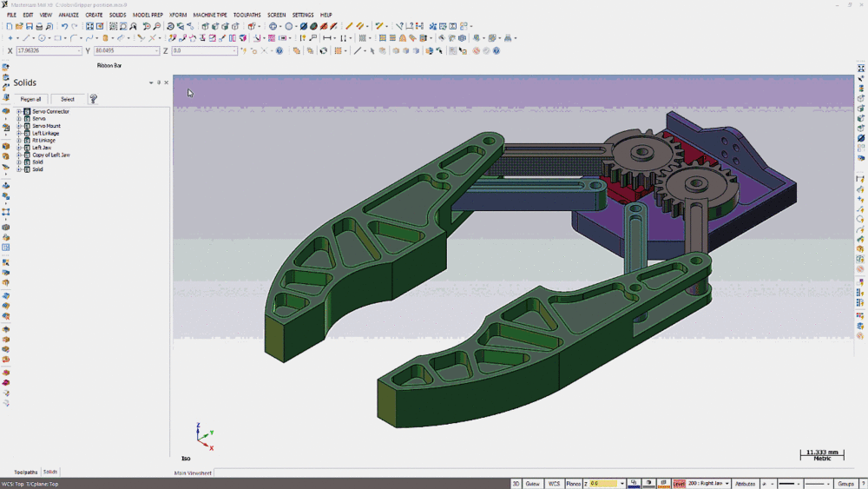The width and height of the screenshot is (868, 489).
Task: Click the Print icon in toolbar
Action: tap(39, 26)
